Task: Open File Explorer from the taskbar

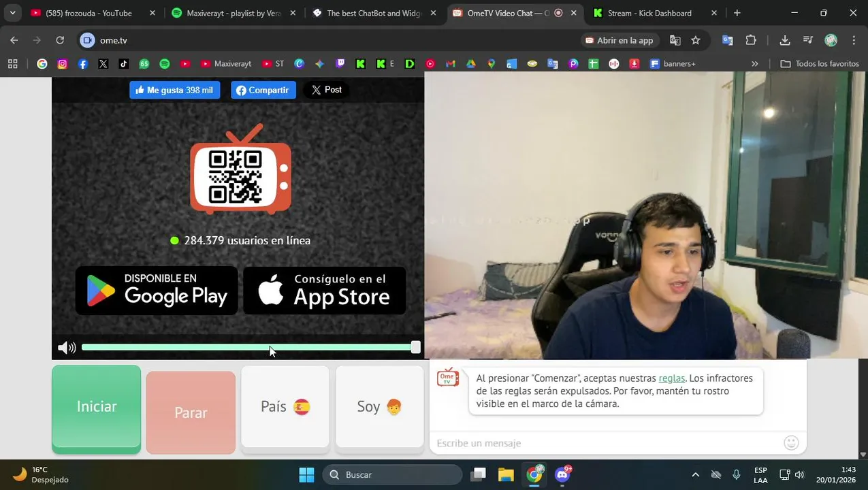Action: [x=506, y=474]
